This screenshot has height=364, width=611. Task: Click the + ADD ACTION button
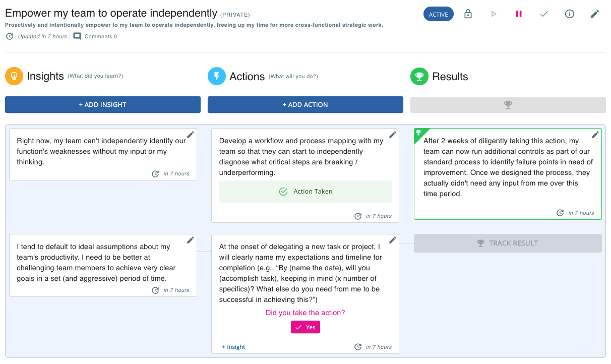[x=305, y=105]
